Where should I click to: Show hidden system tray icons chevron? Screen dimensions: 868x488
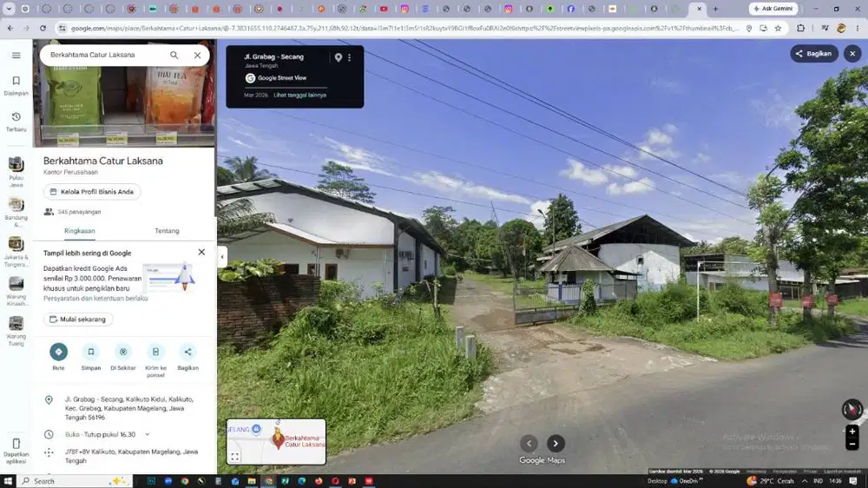tap(805, 481)
